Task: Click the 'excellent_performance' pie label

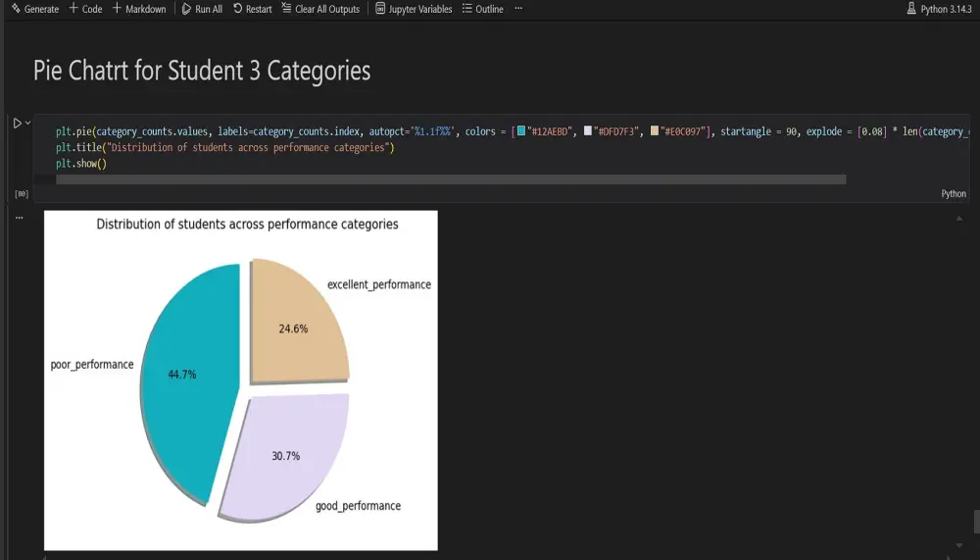Action: coord(379,284)
